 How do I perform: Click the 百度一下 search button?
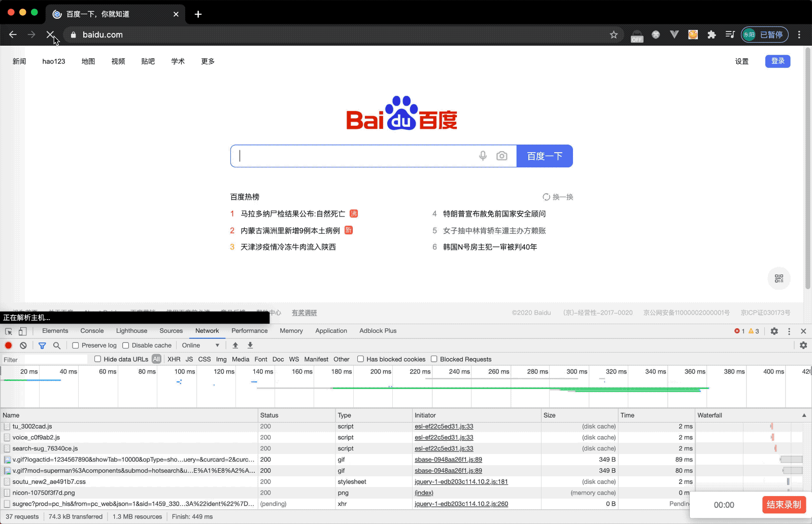point(544,156)
